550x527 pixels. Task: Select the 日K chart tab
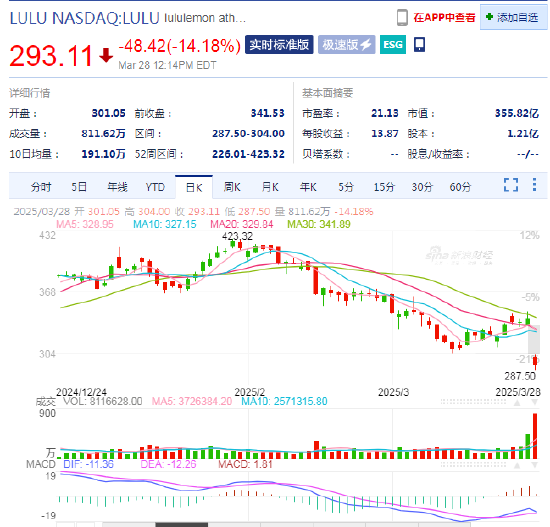[194, 187]
